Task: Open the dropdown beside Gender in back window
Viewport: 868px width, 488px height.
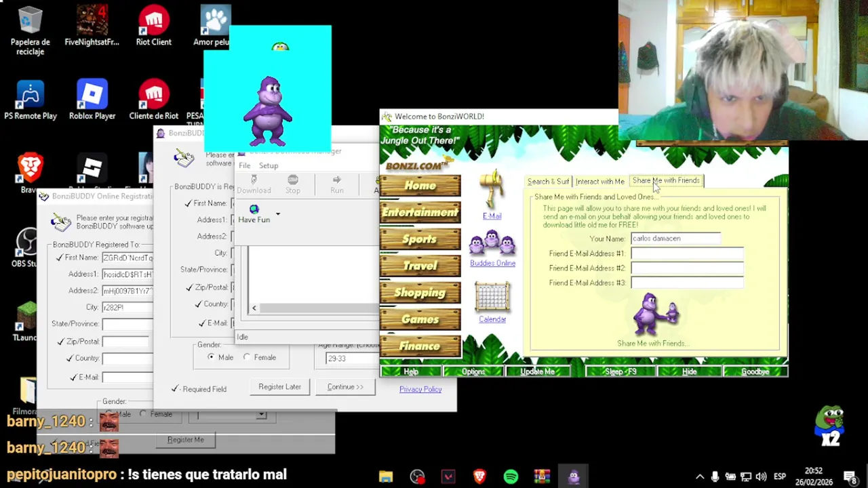Action: tap(261, 415)
